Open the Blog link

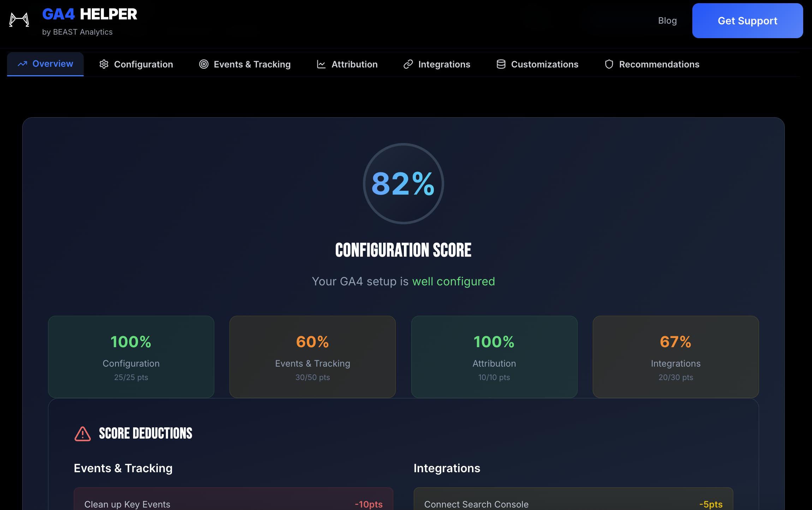(x=667, y=21)
